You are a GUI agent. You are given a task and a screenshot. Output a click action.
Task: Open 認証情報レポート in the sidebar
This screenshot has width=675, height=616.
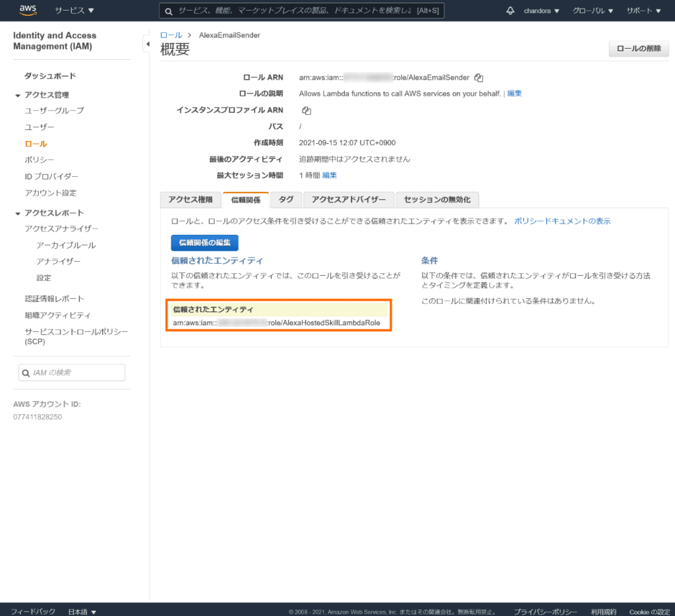pyautogui.click(x=54, y=299)
